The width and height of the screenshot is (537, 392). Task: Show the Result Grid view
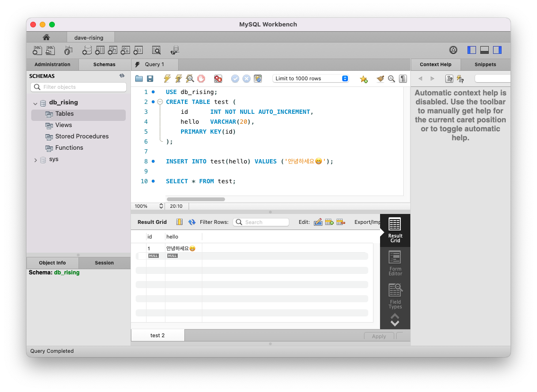[395, 230]
